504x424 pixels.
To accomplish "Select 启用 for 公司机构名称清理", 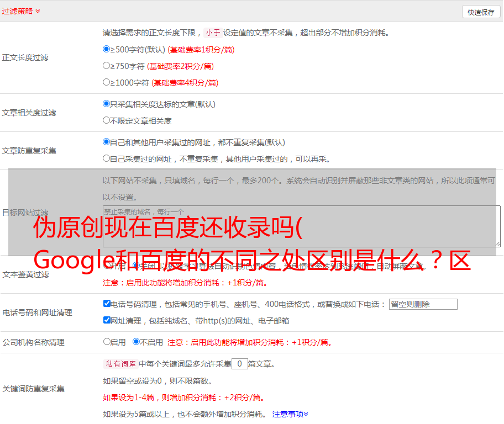I will tap(107, 341).
